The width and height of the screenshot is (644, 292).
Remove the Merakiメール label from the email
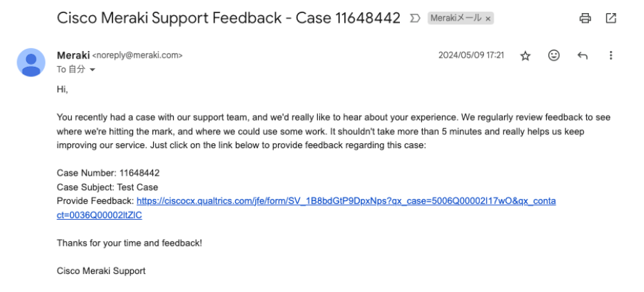[x=488, y=19]
